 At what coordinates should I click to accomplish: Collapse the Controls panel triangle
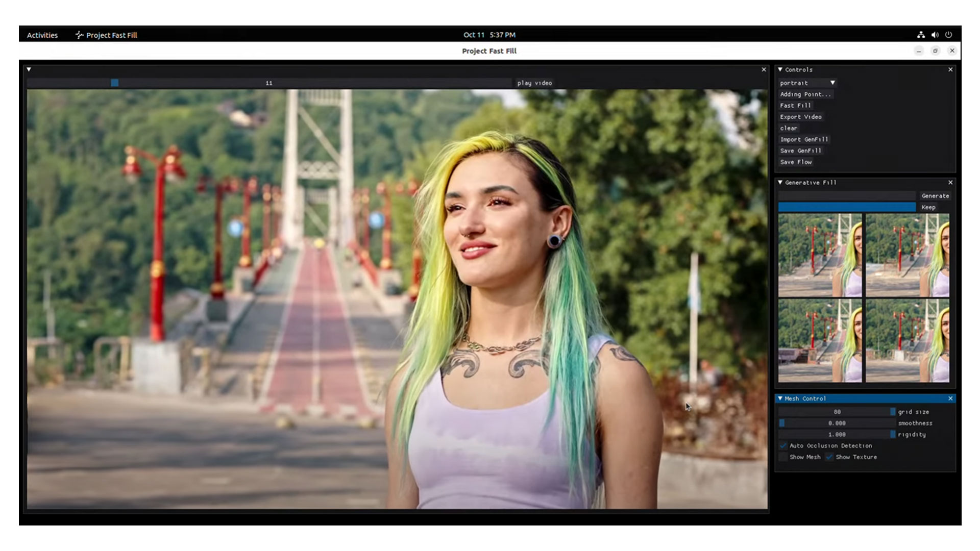click(780, 69)
